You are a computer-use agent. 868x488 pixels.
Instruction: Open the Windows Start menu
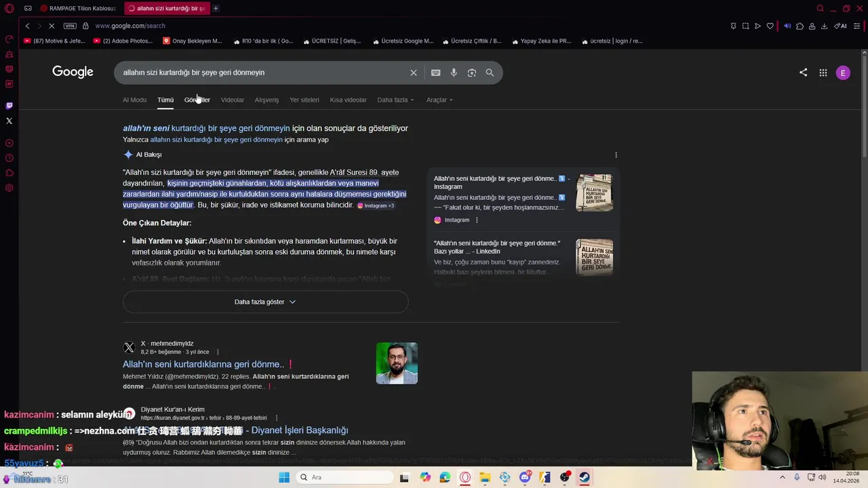point(284,477)
